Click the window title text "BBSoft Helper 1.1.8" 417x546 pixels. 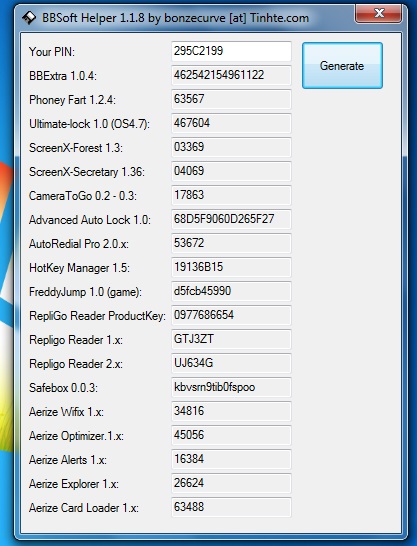[x=93, y=18]
